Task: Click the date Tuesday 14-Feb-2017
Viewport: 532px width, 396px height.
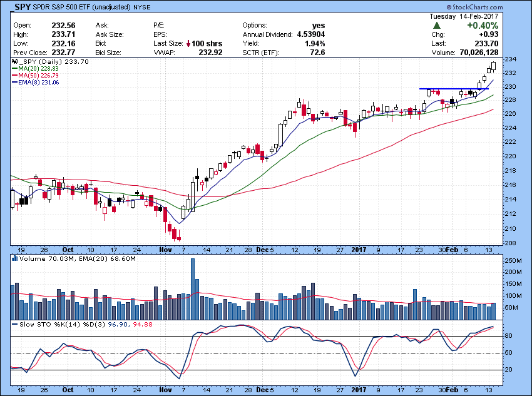Action: click(464, 16)
